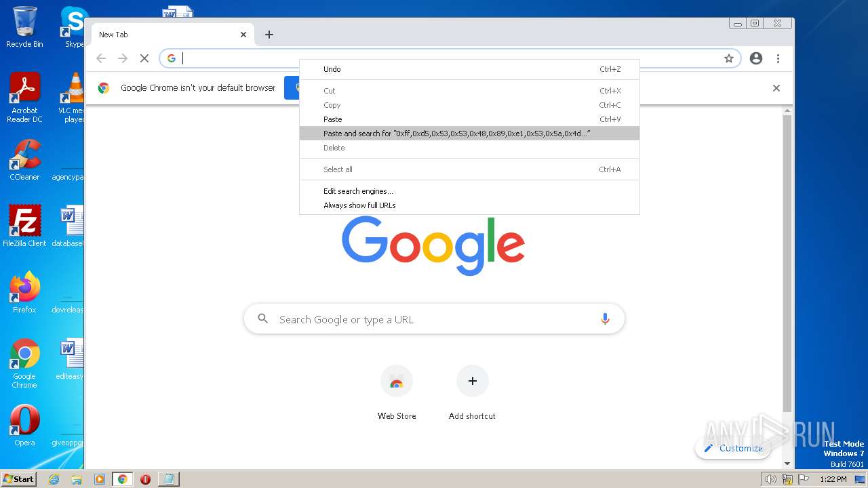Select Undo in context menu
The image size is (868, 488).
pos(469,69)
